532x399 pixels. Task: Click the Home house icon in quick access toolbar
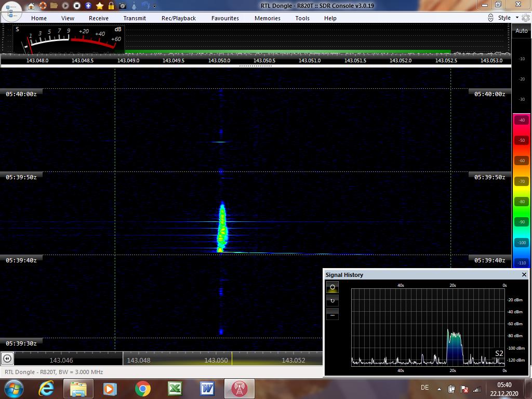tap(31, 6)
